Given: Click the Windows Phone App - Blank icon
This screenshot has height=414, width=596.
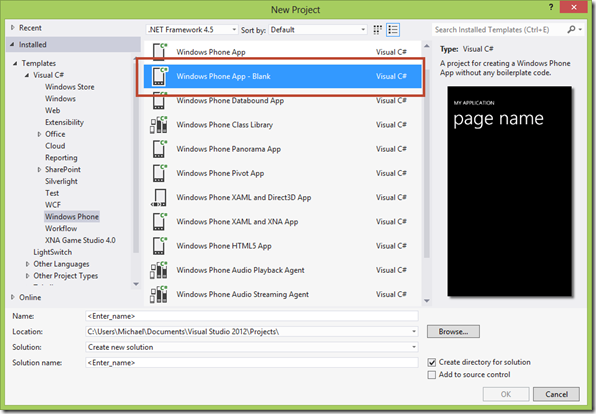Looking at the screenshot, I should (159, 76).
